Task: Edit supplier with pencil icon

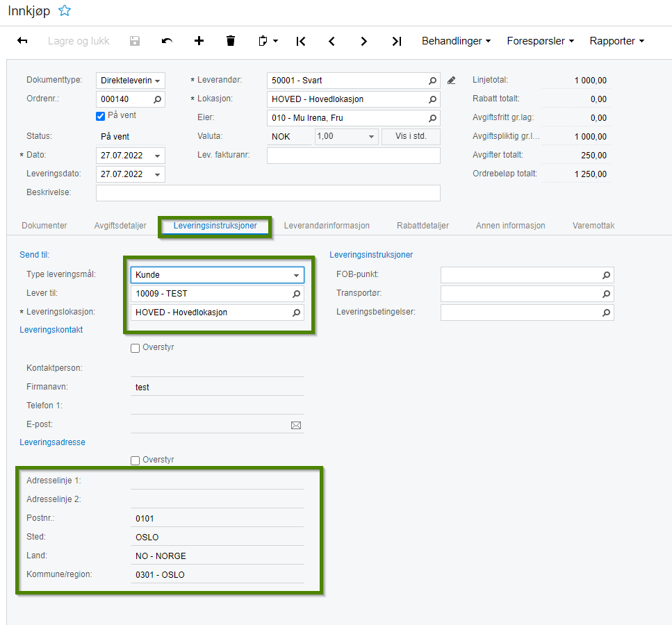Action: (x=451, y=81)
